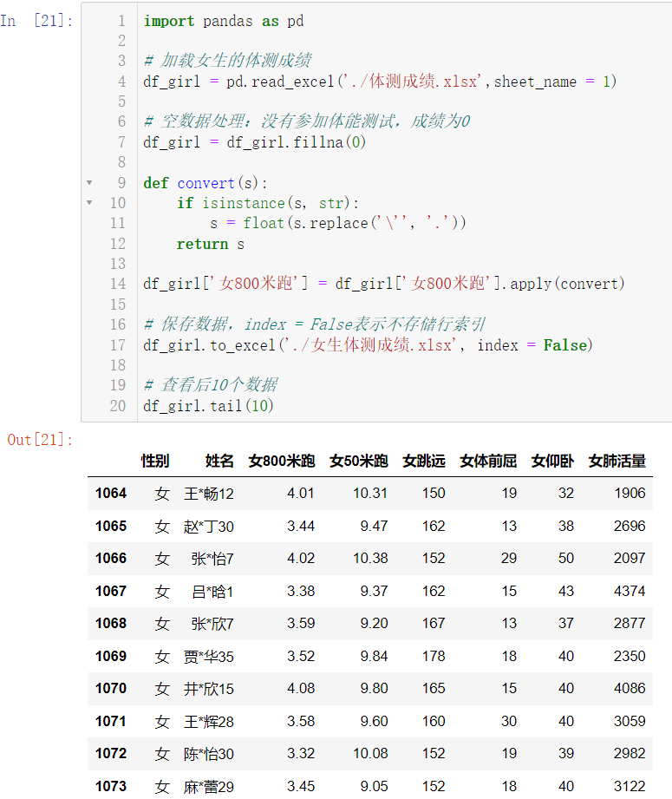Click row index 1070
This screenshot has width=672, height=799.
point(111,689)
